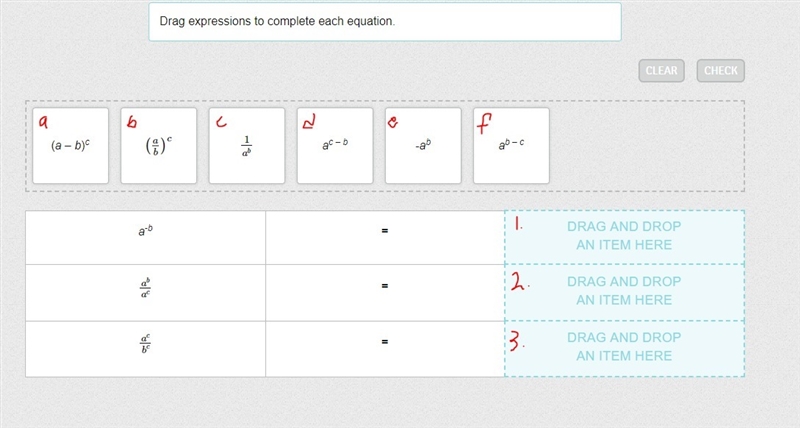Click the red handwritten letter f label
Image resolution: width=800 pixels, height=428 pixels.
point(484,123)
